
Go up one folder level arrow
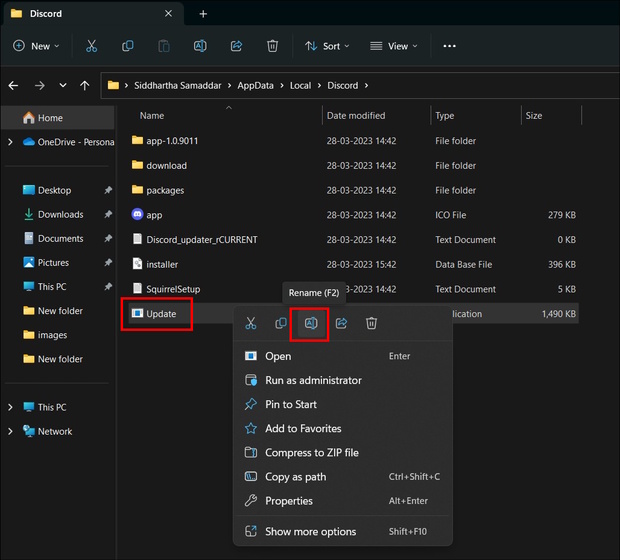pos(85,85)
